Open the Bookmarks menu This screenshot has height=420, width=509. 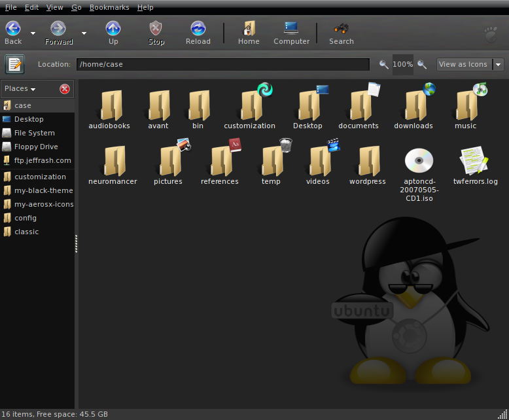pyautogui.click(x=109, y=7)
